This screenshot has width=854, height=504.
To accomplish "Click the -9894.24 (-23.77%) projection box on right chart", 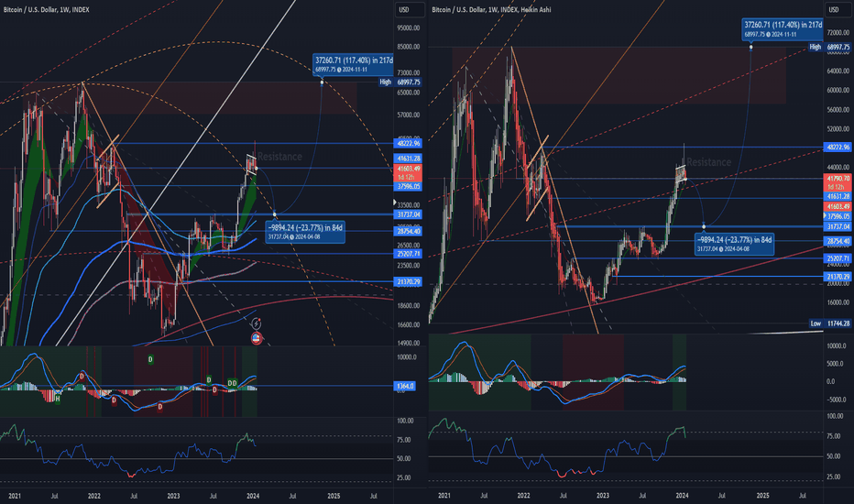I will pyautogui.click(x=734, y=244).
